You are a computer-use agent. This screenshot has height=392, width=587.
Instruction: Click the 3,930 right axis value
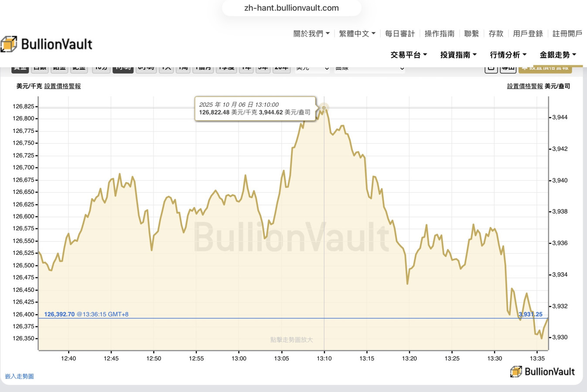pyautogui.click(x=560, y=337)
